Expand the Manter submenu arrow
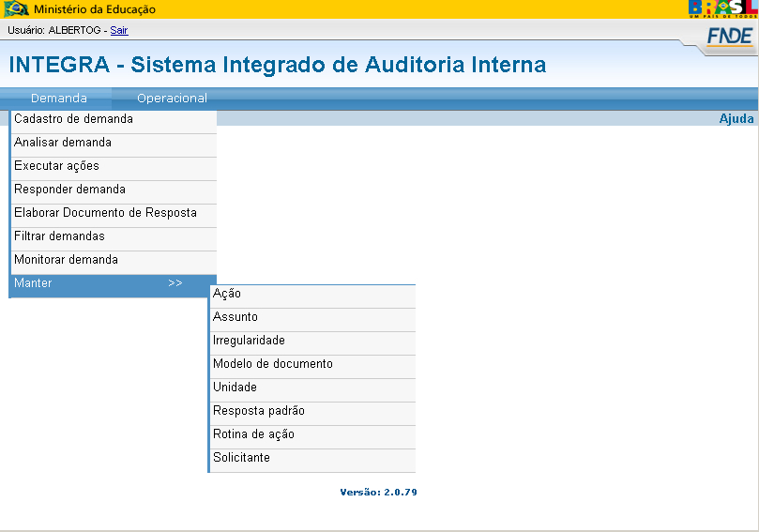Image resolution: width=759 pixels, height=532 pixels. pyautogui.click(x=175, y=283)
